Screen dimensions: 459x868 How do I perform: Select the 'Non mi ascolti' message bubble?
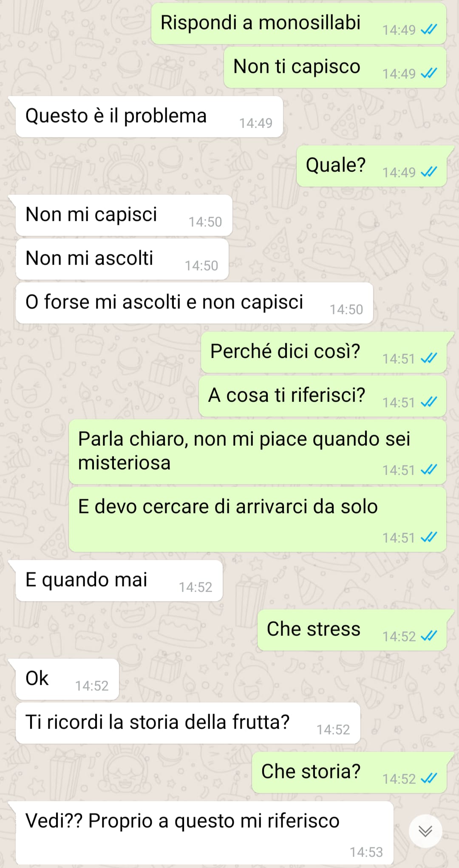pyautogui.click(x=122, y=259)
